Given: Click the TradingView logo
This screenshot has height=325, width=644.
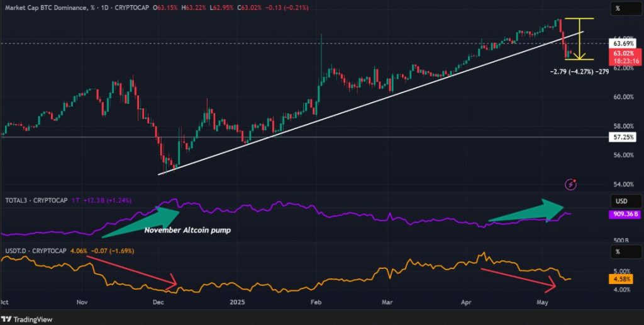Looking at the screenshot, I should pos(28,317).
